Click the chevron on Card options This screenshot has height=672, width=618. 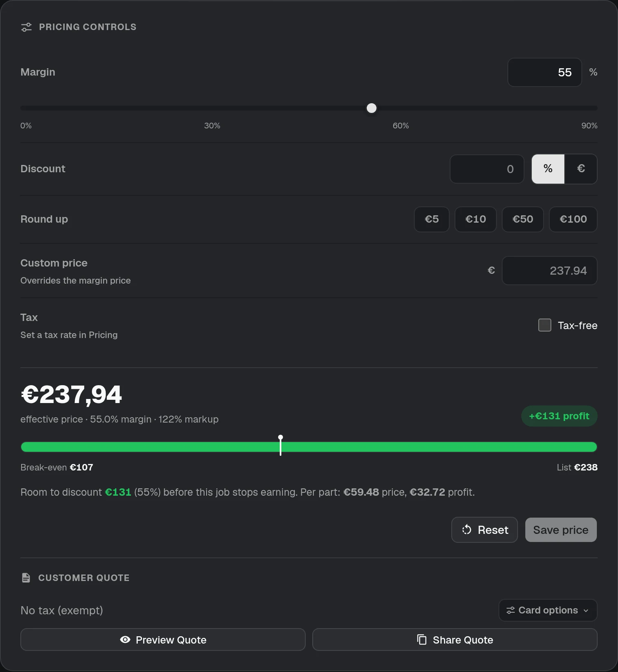(x=586, y=611)
